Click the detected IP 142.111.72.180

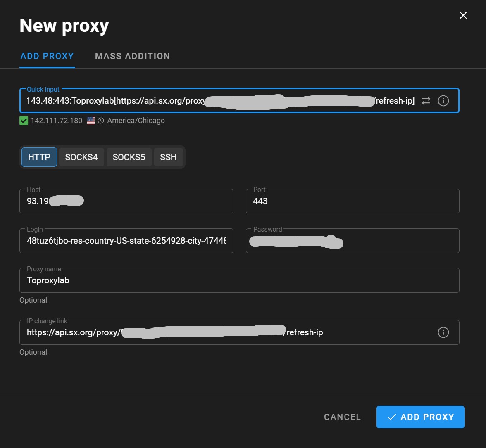click(x=56, y=121)
